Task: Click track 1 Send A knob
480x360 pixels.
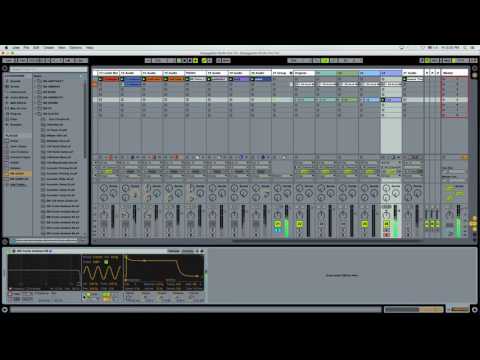Action: tap(104, 189)
